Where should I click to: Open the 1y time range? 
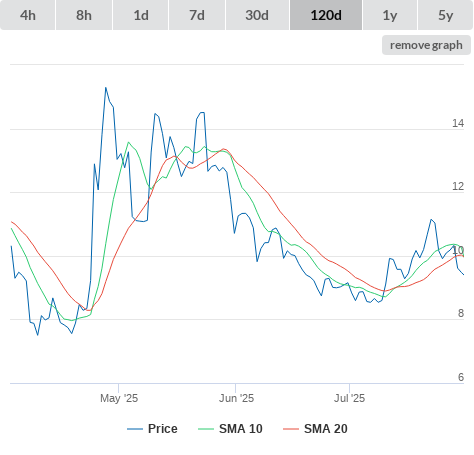[390, 15]
